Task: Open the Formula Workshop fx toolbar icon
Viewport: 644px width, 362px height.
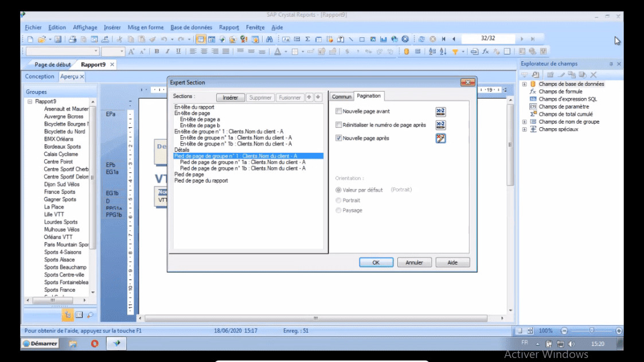Action: pyautogui.click(x=485, y=52)
